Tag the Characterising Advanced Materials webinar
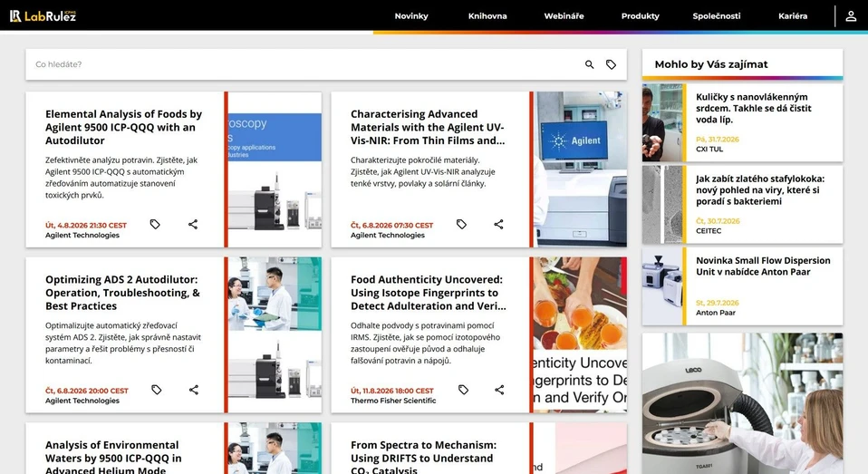 tap(461, 224)
